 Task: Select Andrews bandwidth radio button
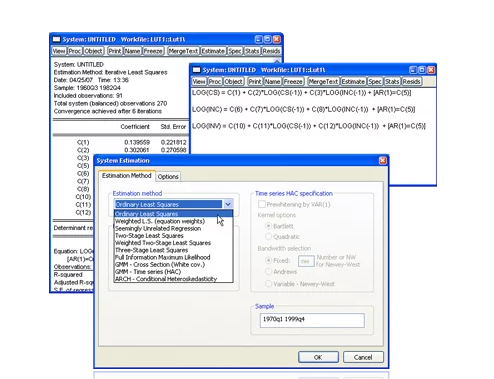pos(268,272)
